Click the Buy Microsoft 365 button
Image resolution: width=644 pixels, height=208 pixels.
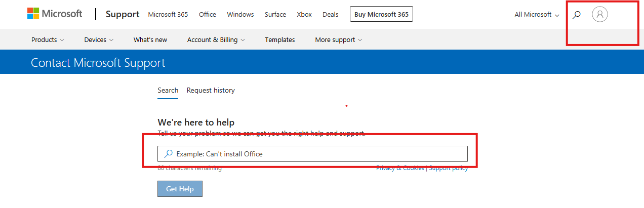(381, 14)
